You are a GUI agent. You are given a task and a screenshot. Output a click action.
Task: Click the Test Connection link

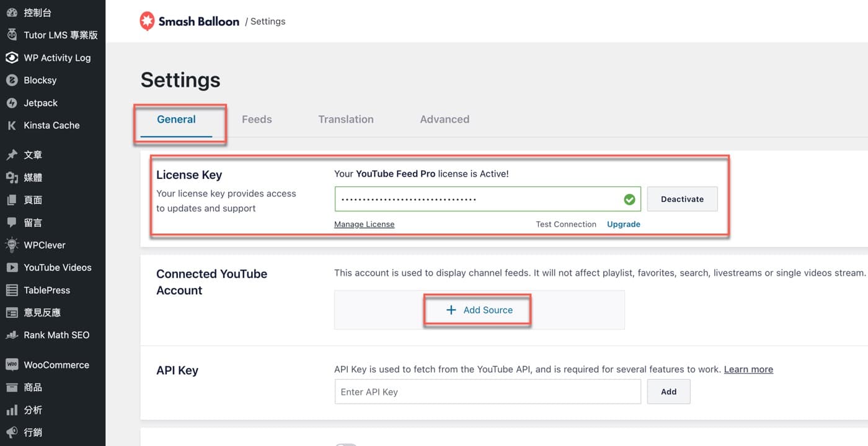pos(566,224)
